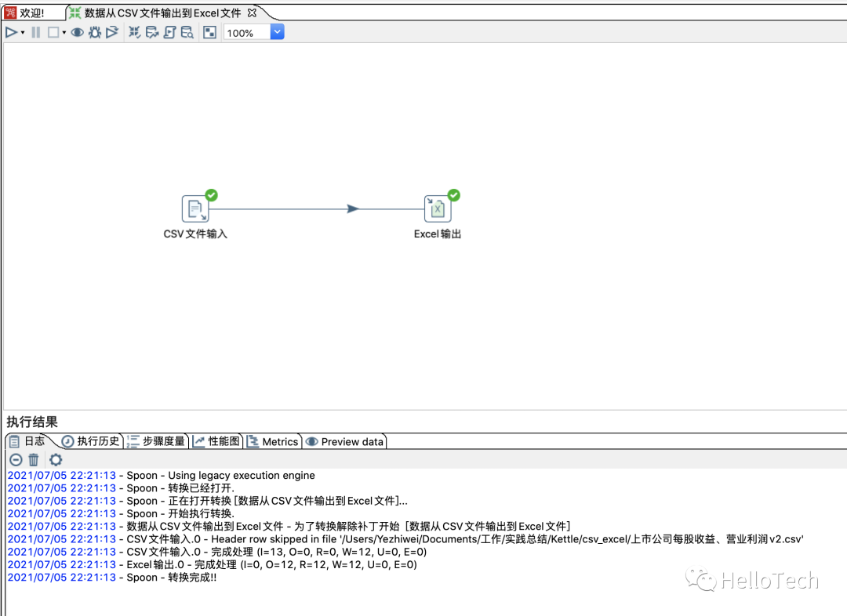Open the 执行历史 tab
Image resolution: width=847 pixels, height=616 pixels.
(x=91, y=441)
